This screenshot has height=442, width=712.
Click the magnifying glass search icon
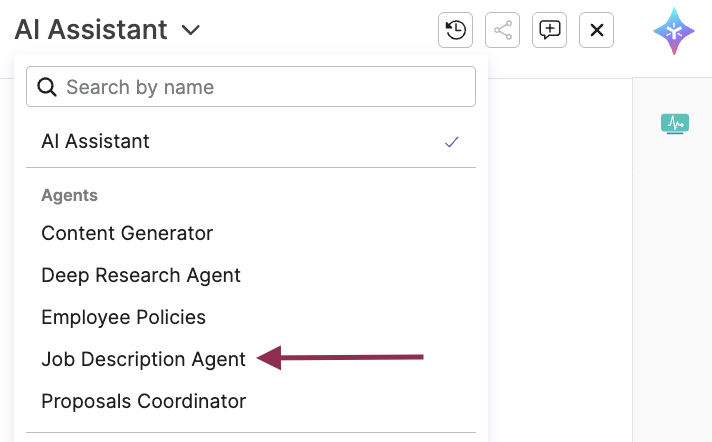click(47, 87)
